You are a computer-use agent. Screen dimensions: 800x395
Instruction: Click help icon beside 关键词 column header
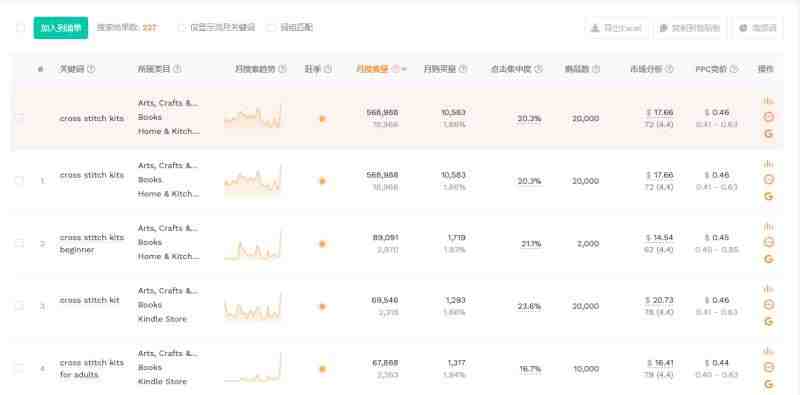point(91,69)
